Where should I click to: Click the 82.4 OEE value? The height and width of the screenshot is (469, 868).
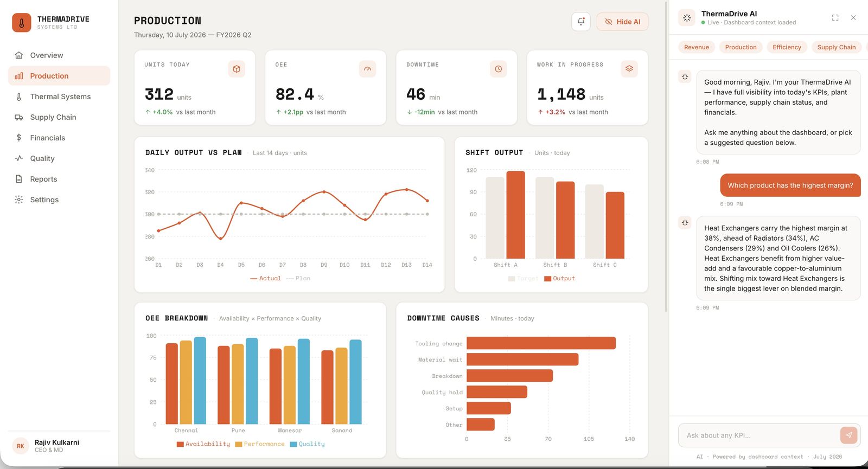pos(295,94)
